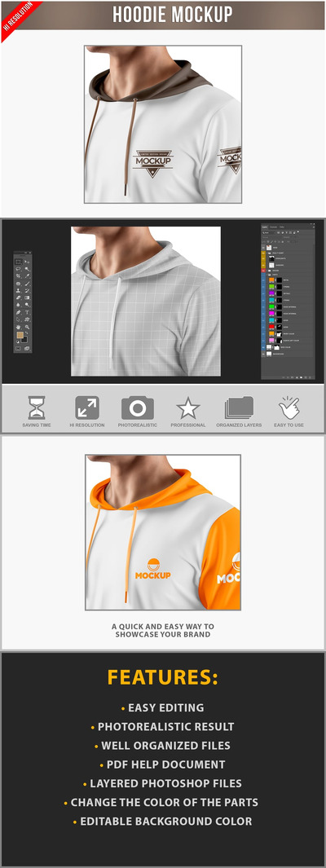This screenshot has height=868, width=326.
Task: Select the Lasso tool
Action: coord(18,269)
